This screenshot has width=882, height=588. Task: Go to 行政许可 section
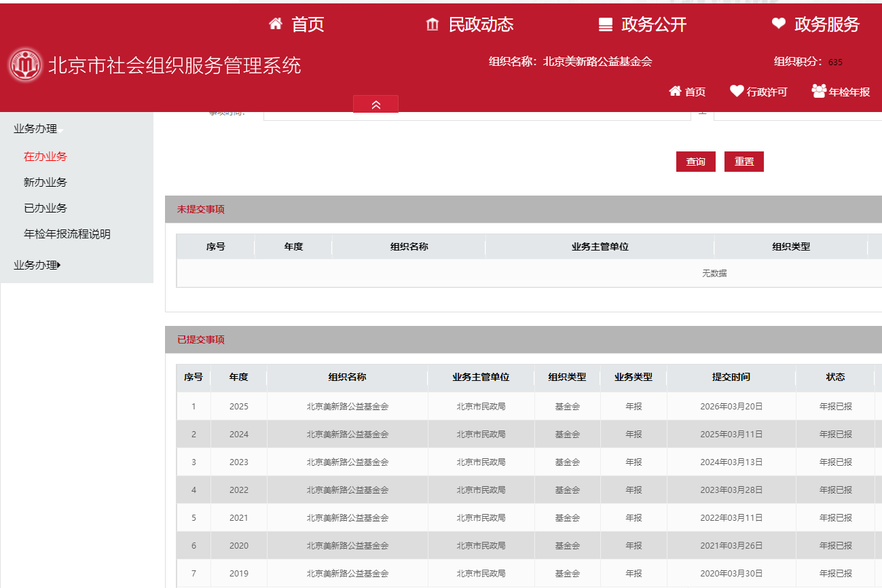click(767, 92)
